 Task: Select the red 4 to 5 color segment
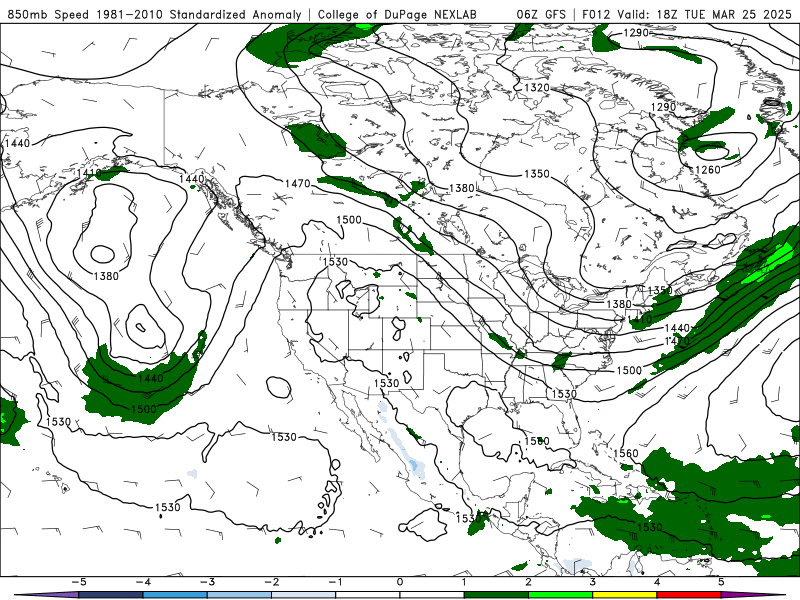[x=689, y=595]
